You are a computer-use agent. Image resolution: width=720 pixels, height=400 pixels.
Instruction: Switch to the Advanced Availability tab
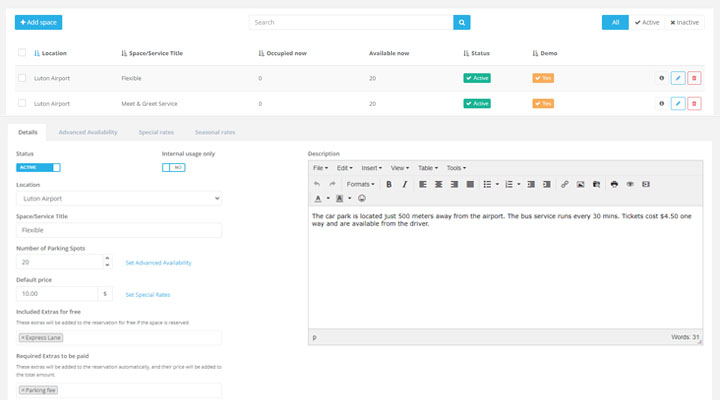tap(88, 132)
